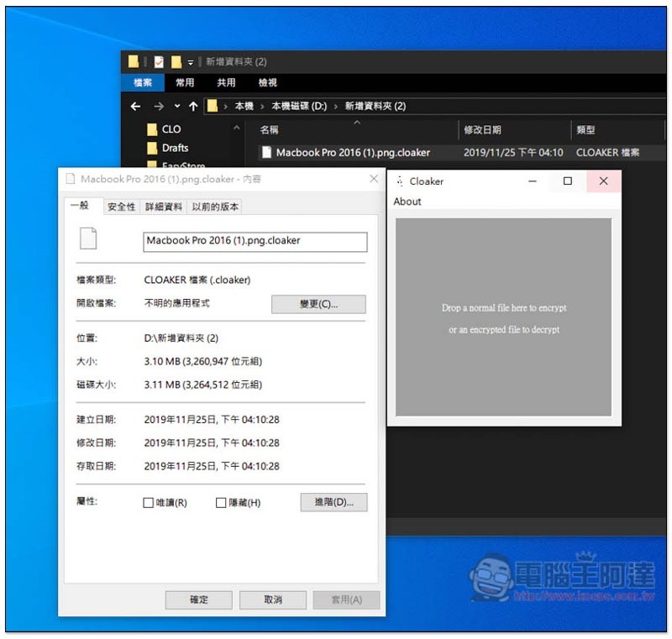This screenshot has width=672, height=639.
Task: Click the blank file icon in the properties dialog
Action: [90, 241]
